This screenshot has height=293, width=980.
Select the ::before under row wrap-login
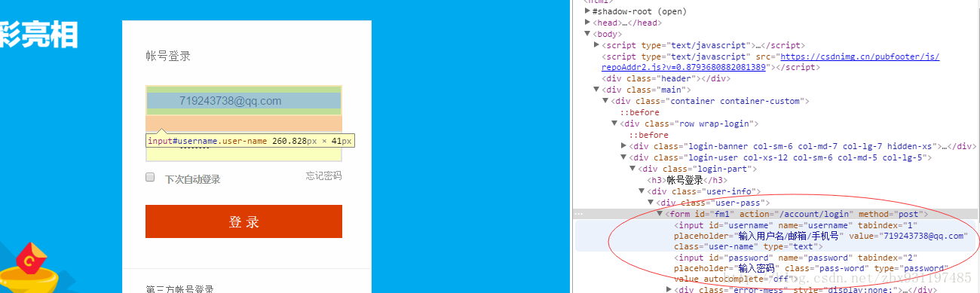pos(648,135)
